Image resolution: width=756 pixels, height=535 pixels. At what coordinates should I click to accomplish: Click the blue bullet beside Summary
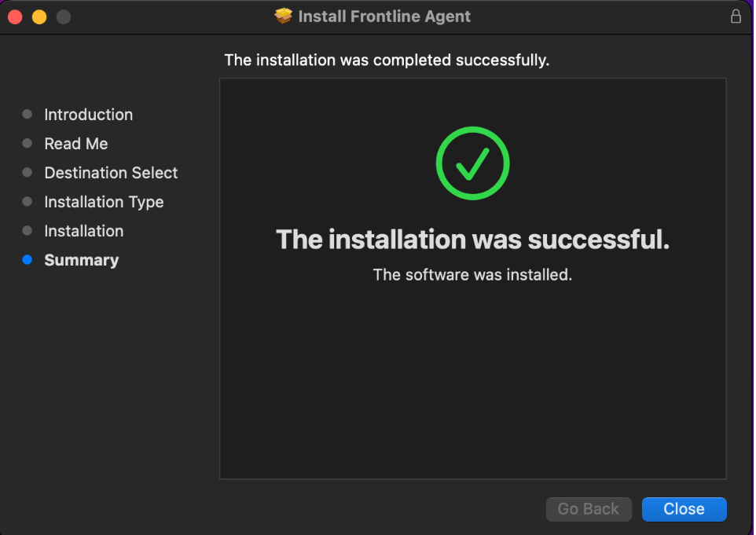point(28,260)
